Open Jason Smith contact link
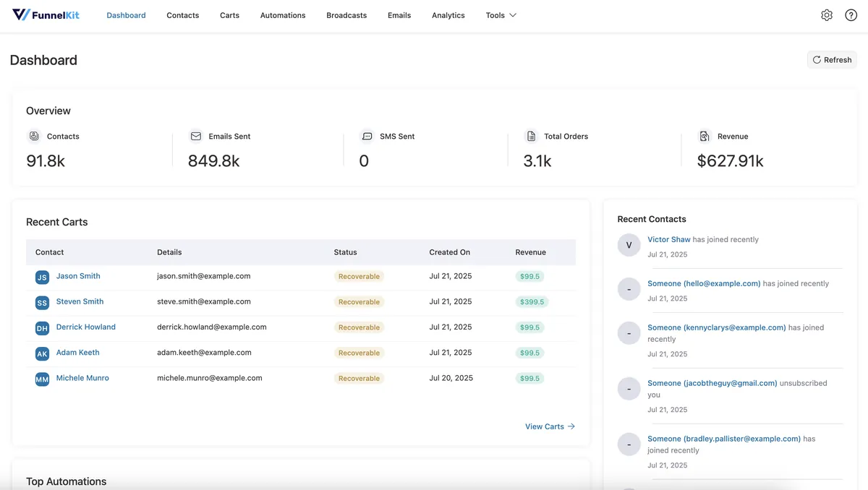Screen dimensions: 868x490 (78, 276)
